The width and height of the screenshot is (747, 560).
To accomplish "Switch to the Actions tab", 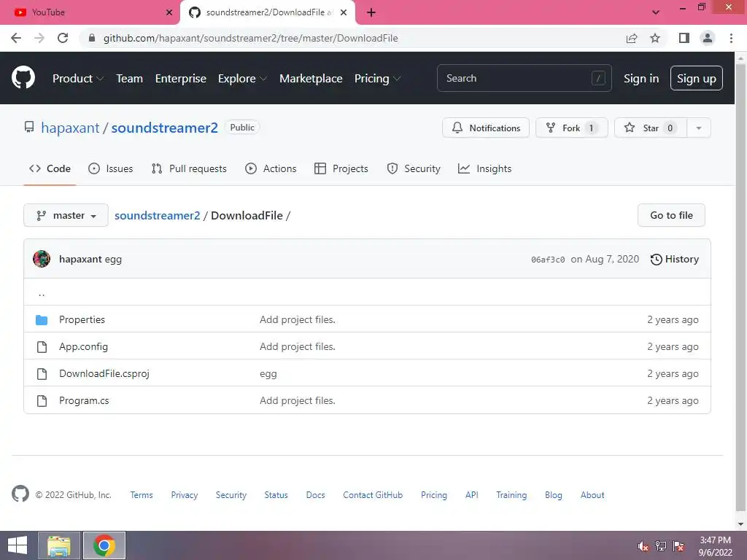I will coord(271,168).
